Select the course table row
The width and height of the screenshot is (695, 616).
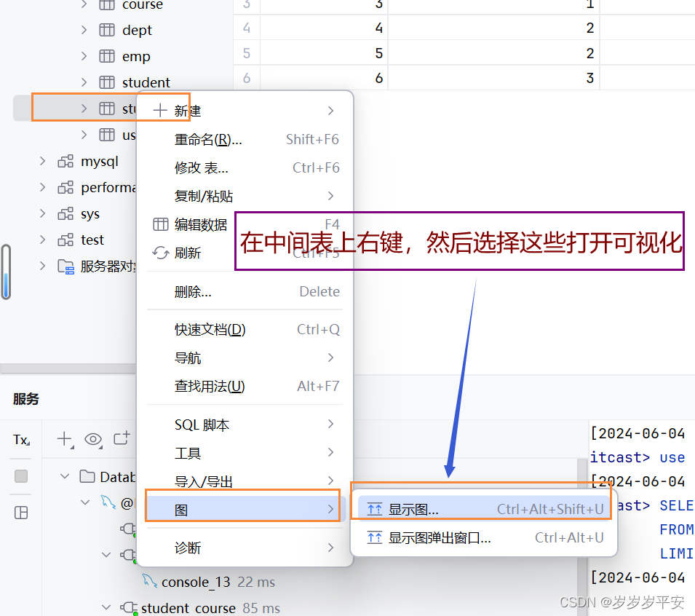coord(123,5)
